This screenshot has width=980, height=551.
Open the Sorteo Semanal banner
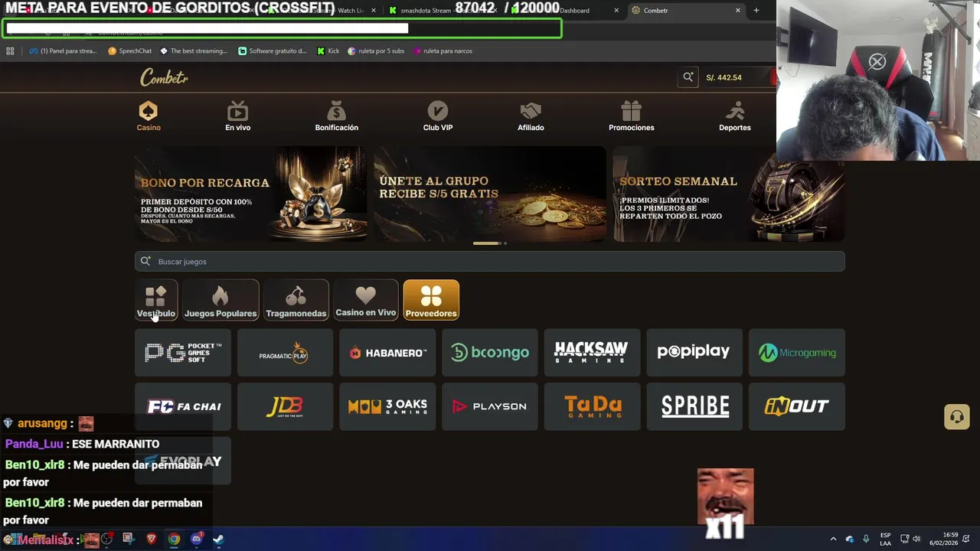[x=729, y=194]
